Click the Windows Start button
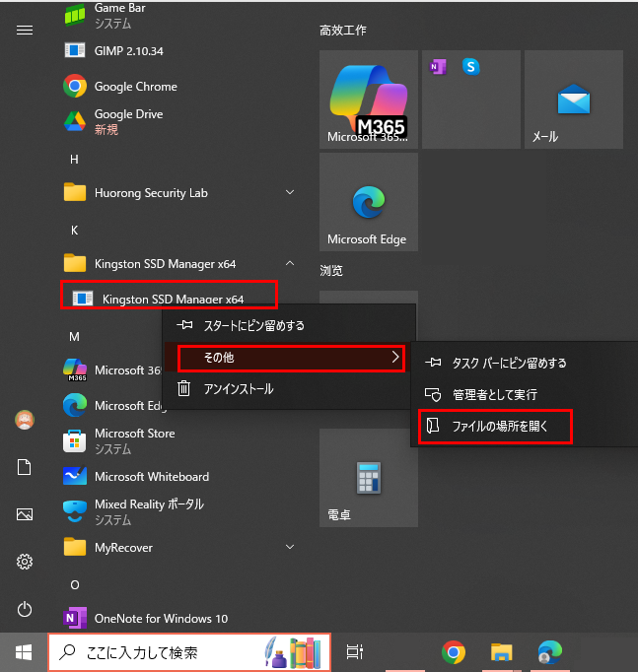Screen dimensions: 638x672 click(x=24, y=652)
